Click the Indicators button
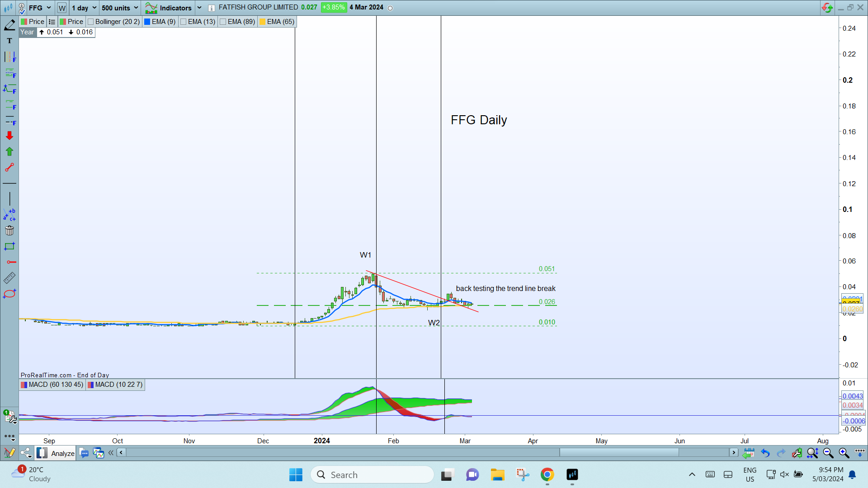Image resolution: width=868 pixels, height=488 pixels. tap(169, 8)
